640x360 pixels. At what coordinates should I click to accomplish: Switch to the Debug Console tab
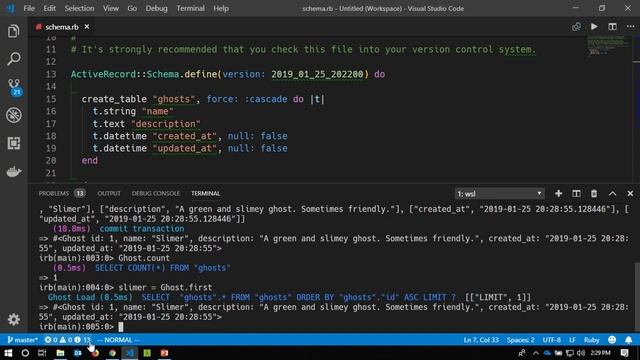[x=156, y=193]
